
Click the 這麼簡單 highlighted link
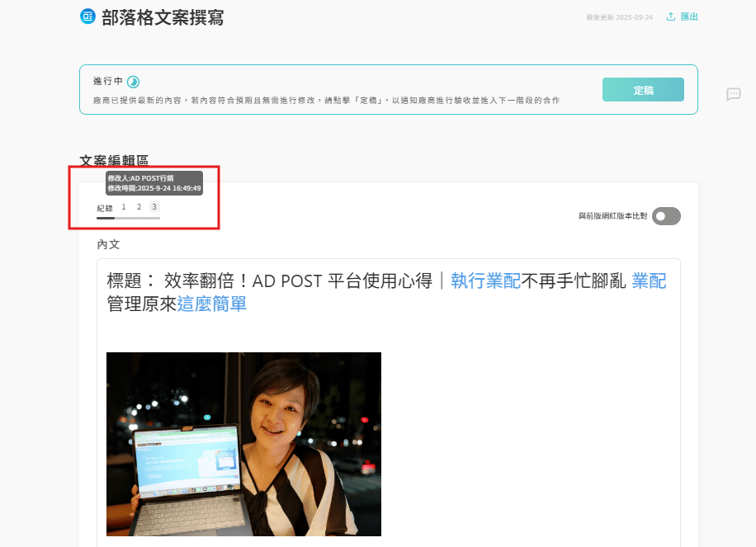point(212,304)
